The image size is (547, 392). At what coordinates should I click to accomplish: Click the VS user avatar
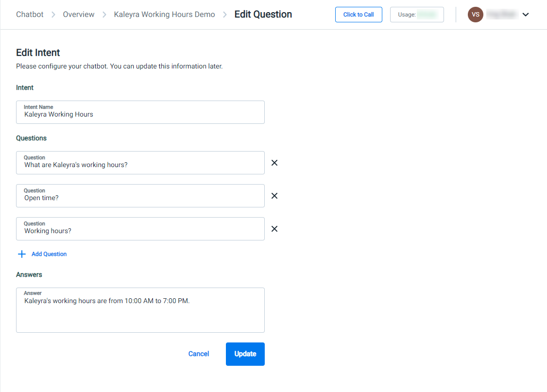(475, 15)
